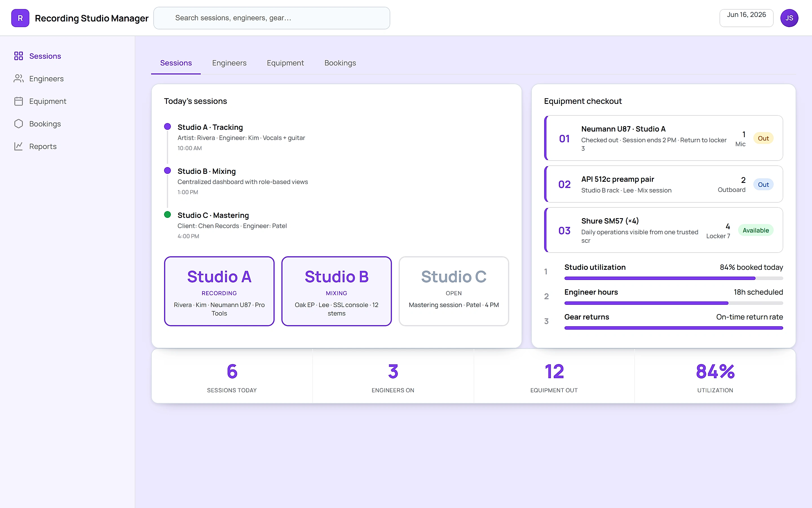The height and width of the screenshot is (508, 812).
Task: Click the 6 Sessions Today stat
Action: pyautogui.click(x=232, y=376)
